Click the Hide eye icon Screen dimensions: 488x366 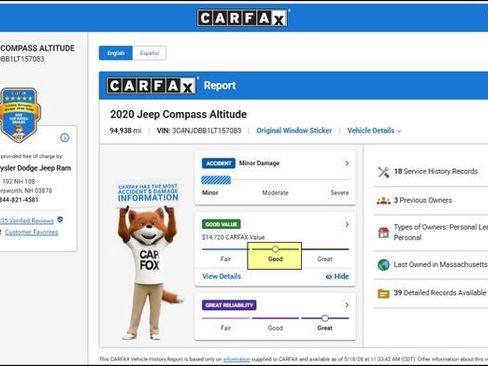click(x=329, y=277)
